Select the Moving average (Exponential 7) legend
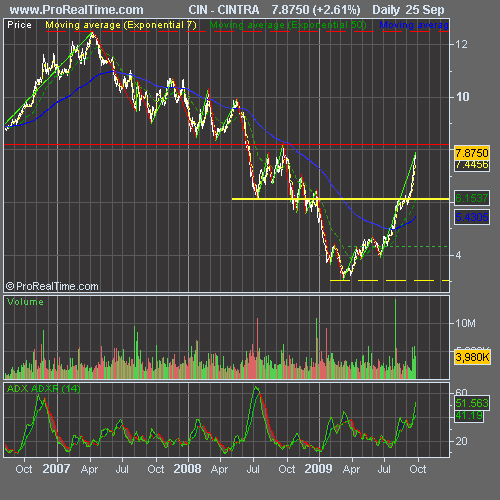 [x=121, y=25]
